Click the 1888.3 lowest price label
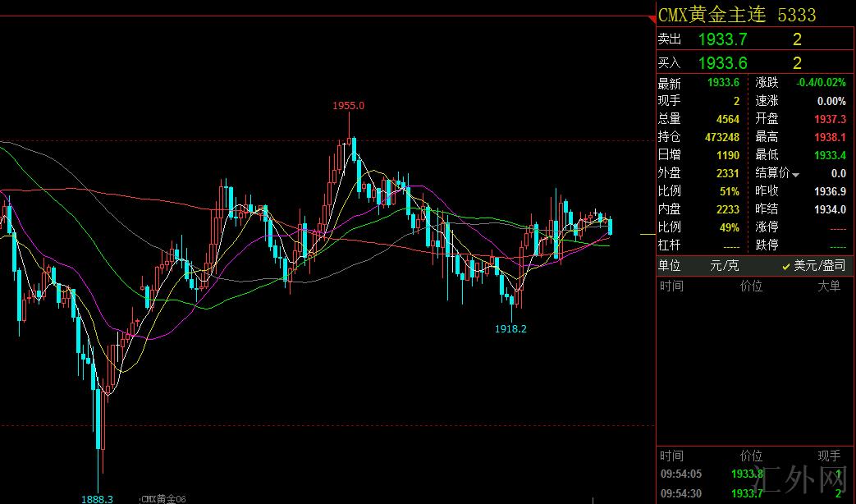 (97, 498)
